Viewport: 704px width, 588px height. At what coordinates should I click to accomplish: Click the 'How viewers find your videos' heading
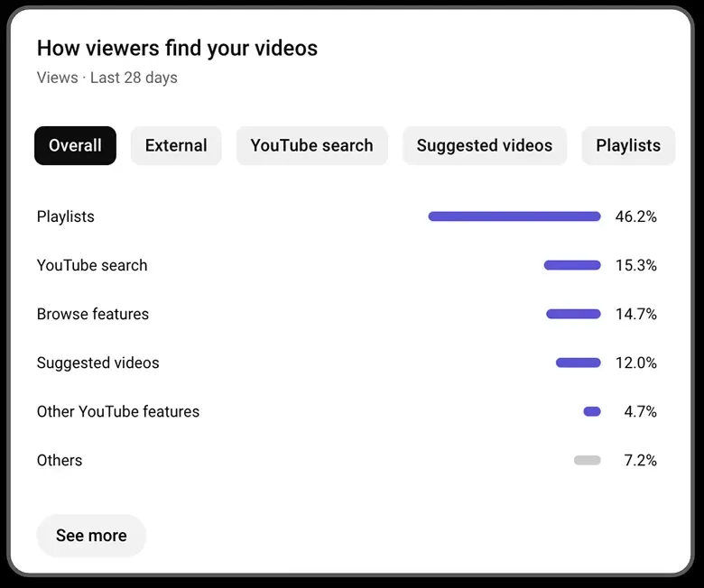(177, 49)
